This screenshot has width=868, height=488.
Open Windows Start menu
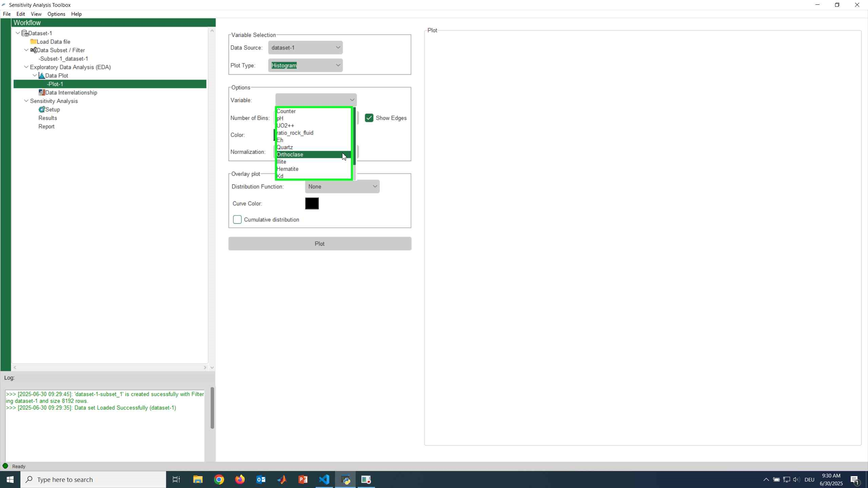[x=10, y=480]
